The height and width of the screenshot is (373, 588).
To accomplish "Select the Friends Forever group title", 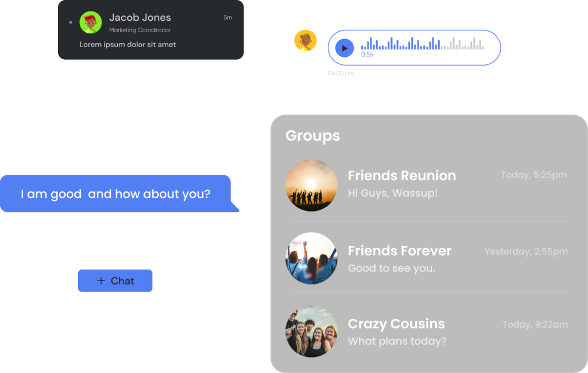I will click(x=400, y=251).
